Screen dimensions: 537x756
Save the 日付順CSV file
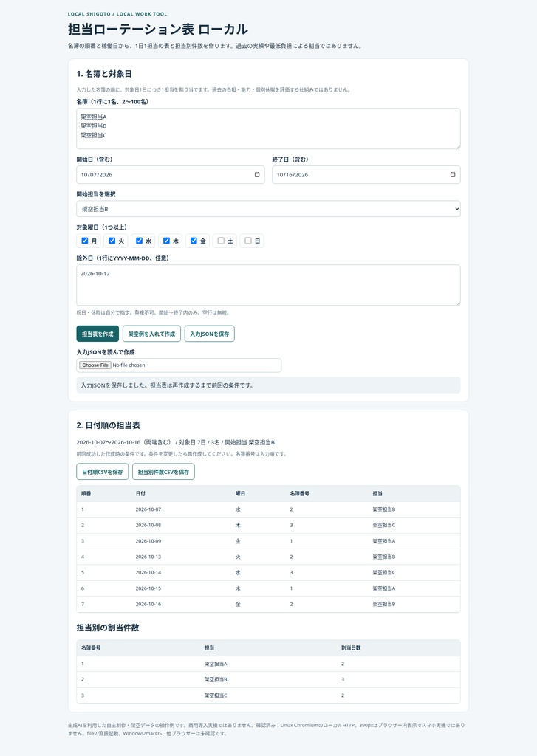(102, 472)
